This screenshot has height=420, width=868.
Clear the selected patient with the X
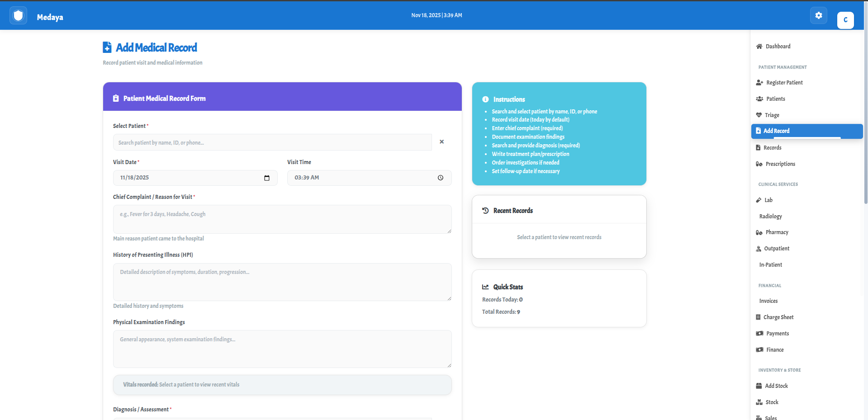441,142
